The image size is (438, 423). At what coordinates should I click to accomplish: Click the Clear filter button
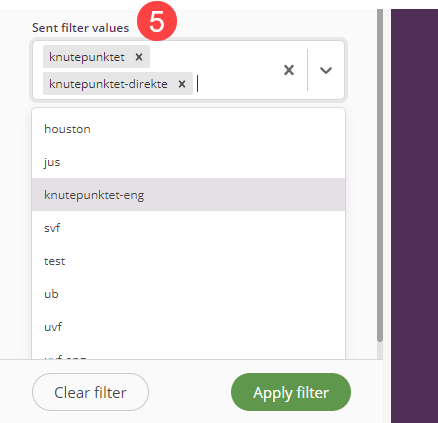click(90, 392)
